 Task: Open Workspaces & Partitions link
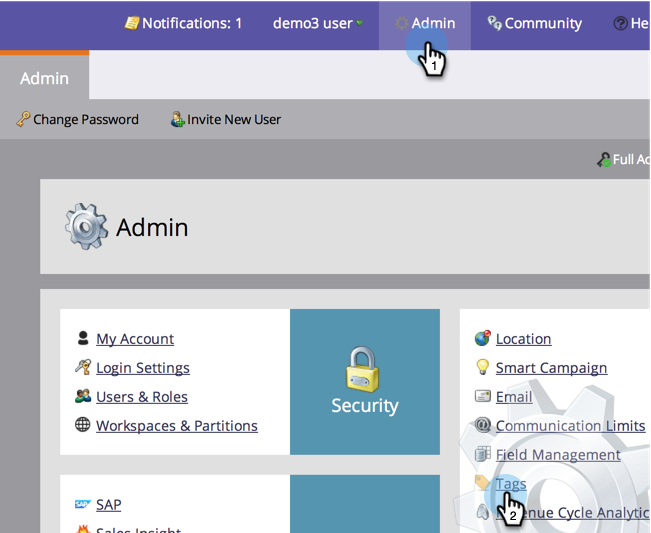(x=177, y=426)
